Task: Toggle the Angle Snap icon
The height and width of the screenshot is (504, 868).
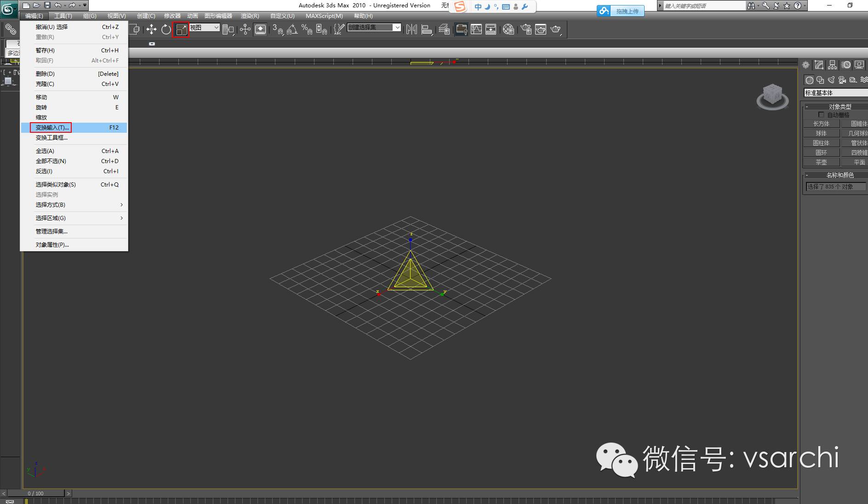Action: pyautogui.click(x=292, y=29)
